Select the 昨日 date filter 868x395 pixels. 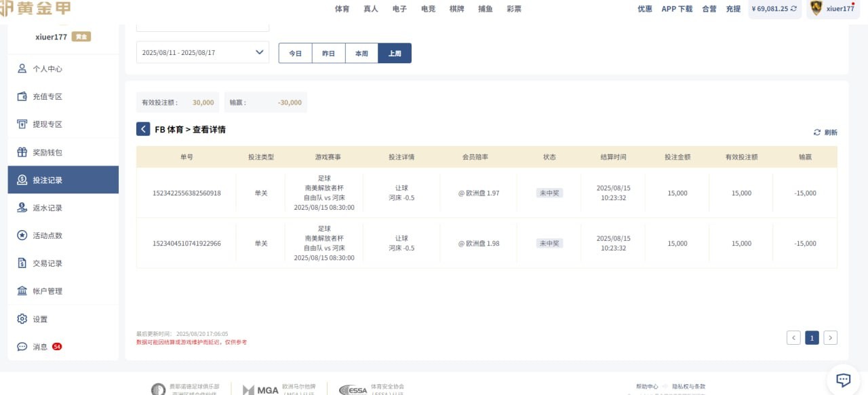point(328,53)
